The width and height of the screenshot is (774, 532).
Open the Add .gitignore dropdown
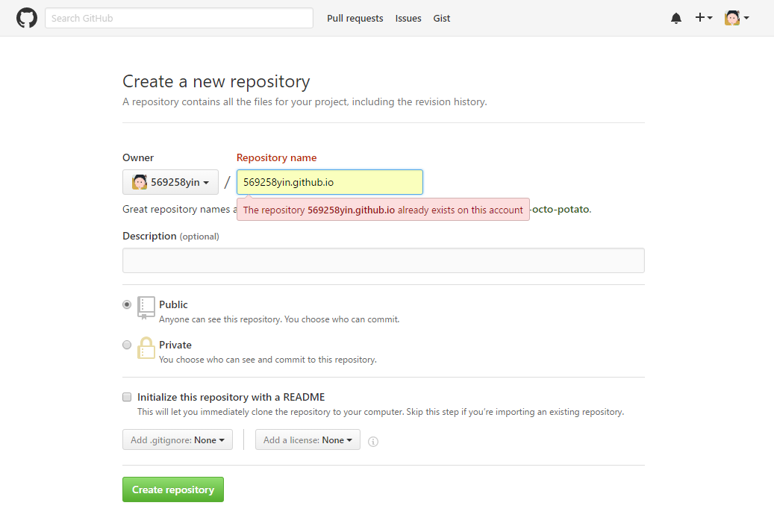pos(178,440)
